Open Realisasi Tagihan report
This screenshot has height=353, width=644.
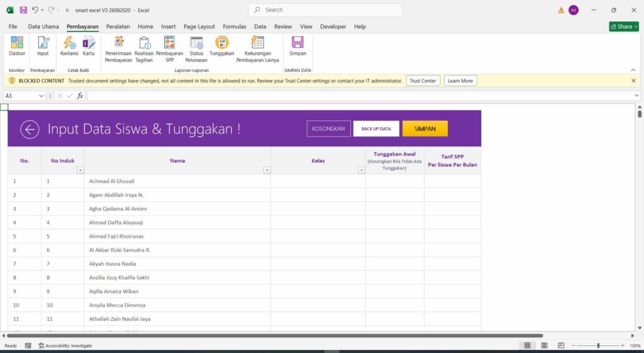pyautogui.click(x=144, y=49)
